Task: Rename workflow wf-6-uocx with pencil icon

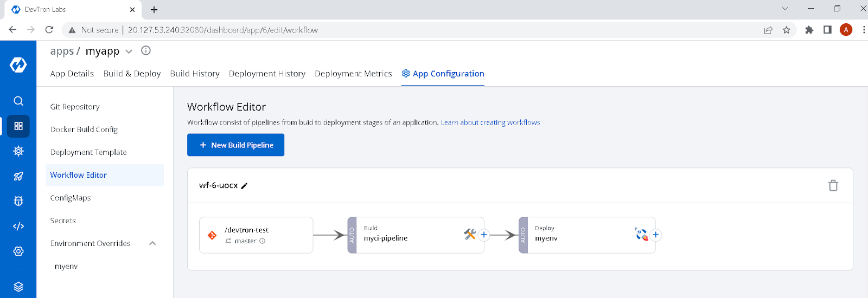Action: coord(244,186)
